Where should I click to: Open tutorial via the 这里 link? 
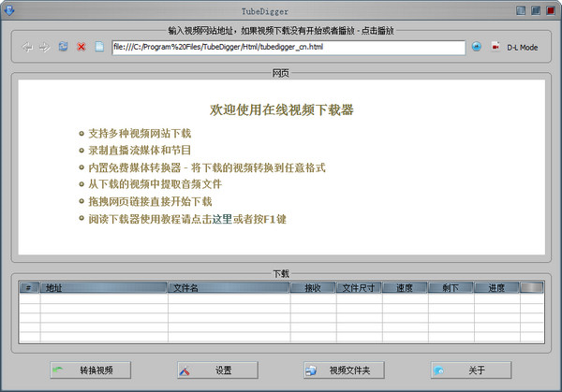point(222,219)
